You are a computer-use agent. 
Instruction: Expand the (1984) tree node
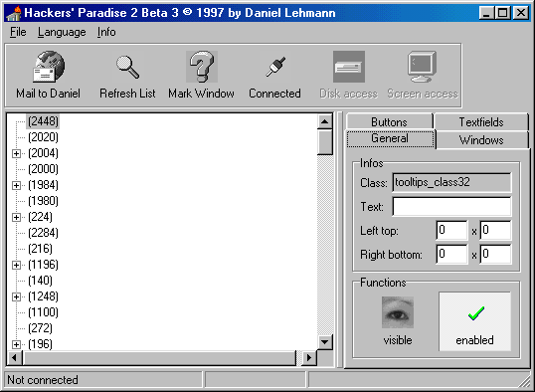click(x=16, y=185)
